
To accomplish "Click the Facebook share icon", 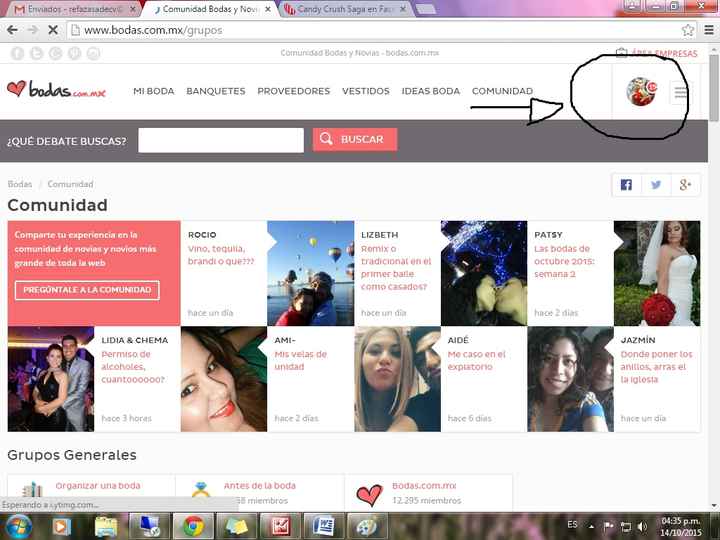I will (626, 184).
